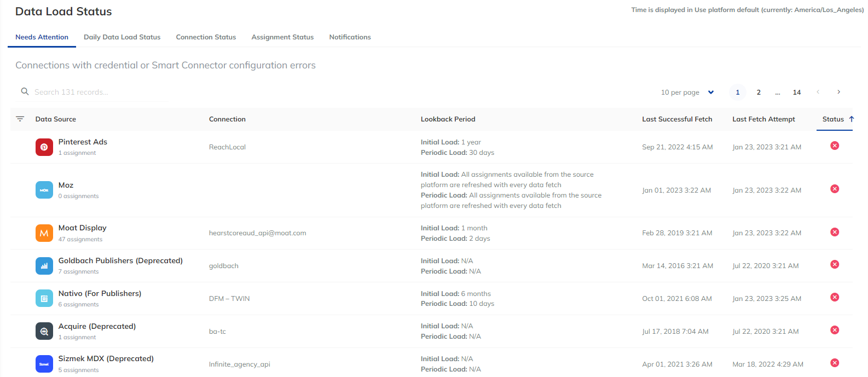Viewport: 868px width, 377px height.
Task: Go to the next page using the right chevron
Action: click(x=838, y=92)
